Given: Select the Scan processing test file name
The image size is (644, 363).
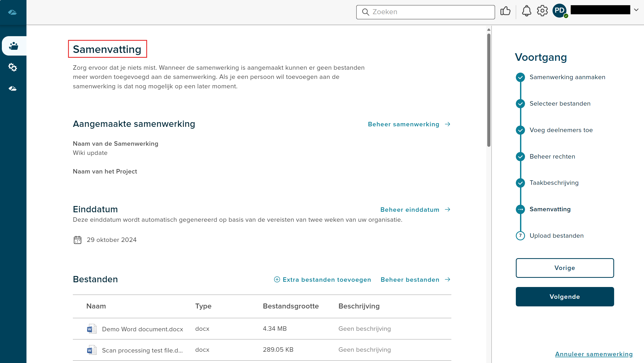Looking at the screenshot, I should 142,350.
